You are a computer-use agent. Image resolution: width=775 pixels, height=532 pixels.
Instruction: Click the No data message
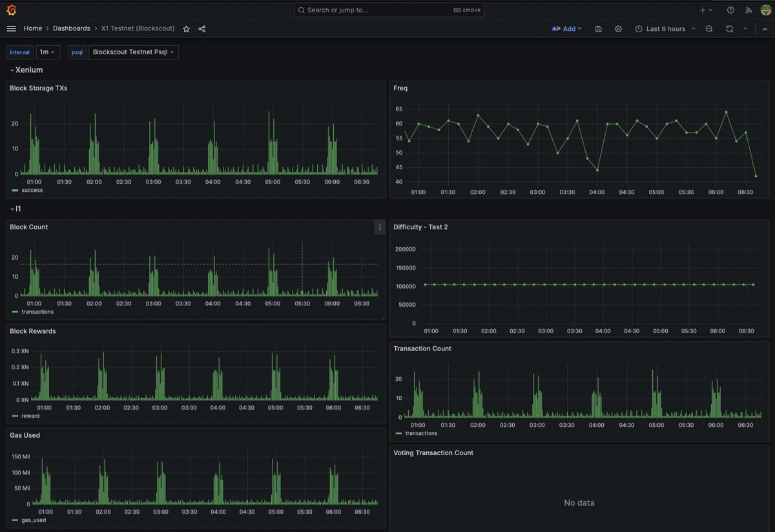579,503
